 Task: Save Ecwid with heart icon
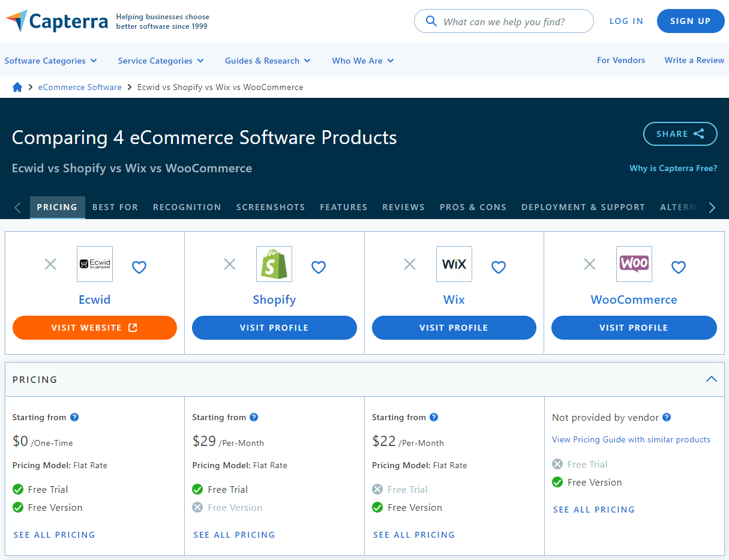point(139,267)
